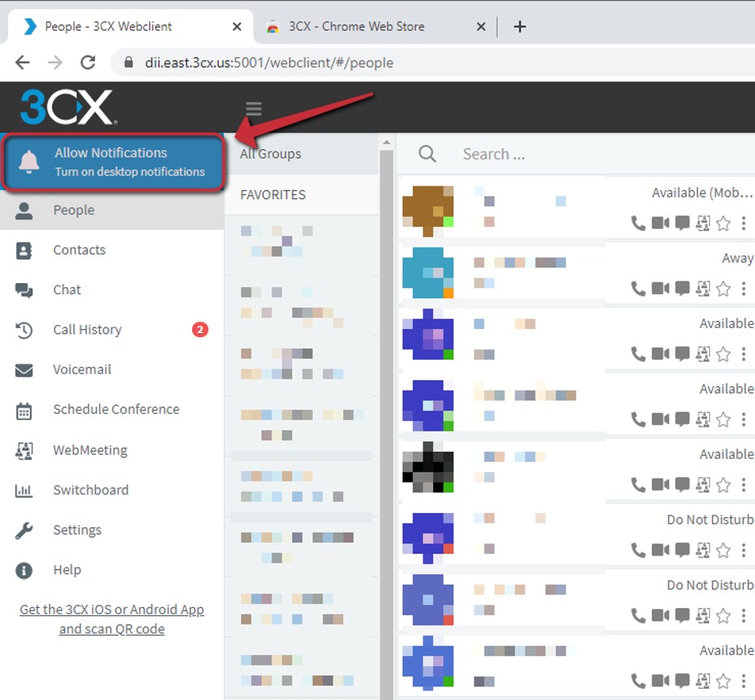This screenshot has width=755, height=700.
Task: Click the browser address bar URL
Action: 269,63
